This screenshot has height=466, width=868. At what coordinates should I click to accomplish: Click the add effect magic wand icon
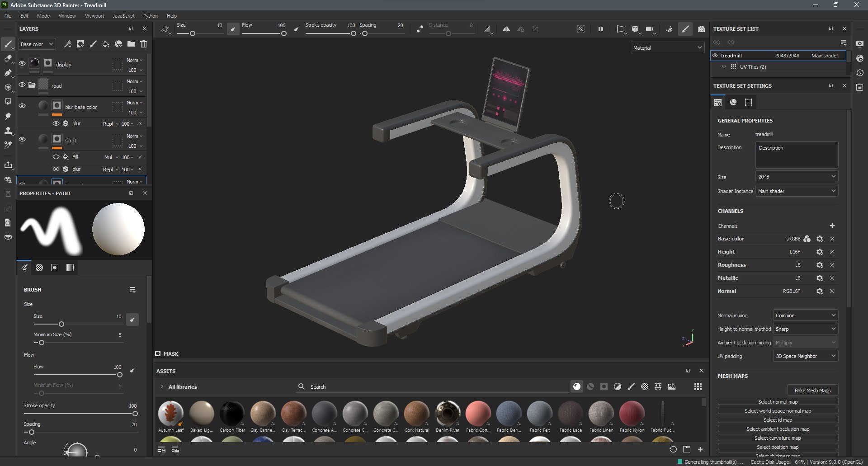[68, 44]
